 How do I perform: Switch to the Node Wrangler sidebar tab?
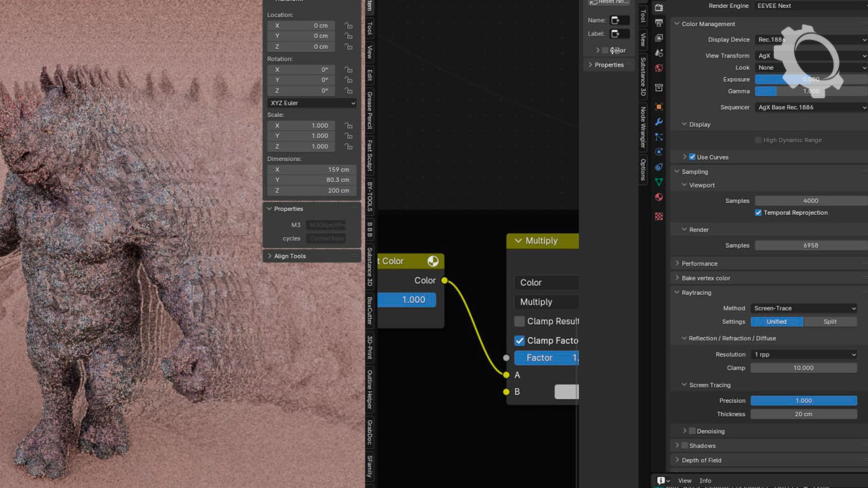[x=643, y=127]
